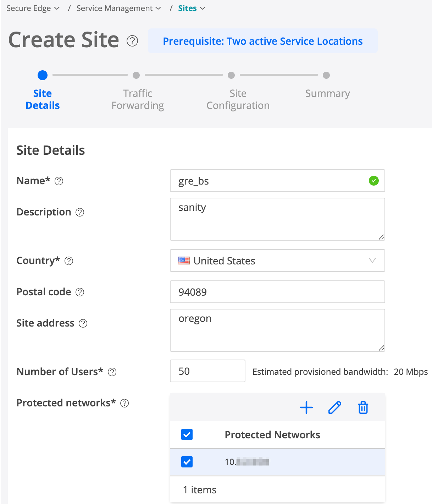
Task: Expand the Service Management breadcrumb dropdown
Action: coord(118,8)
